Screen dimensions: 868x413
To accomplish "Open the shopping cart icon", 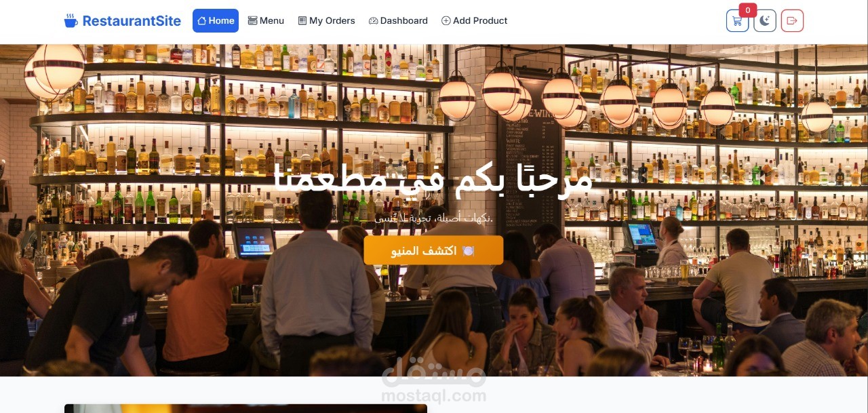I will coord(737,20).
